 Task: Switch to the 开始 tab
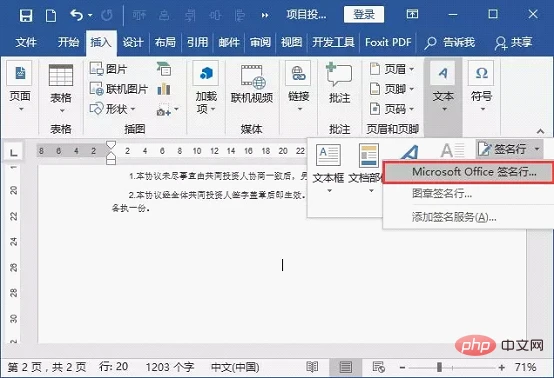point(68,42)
